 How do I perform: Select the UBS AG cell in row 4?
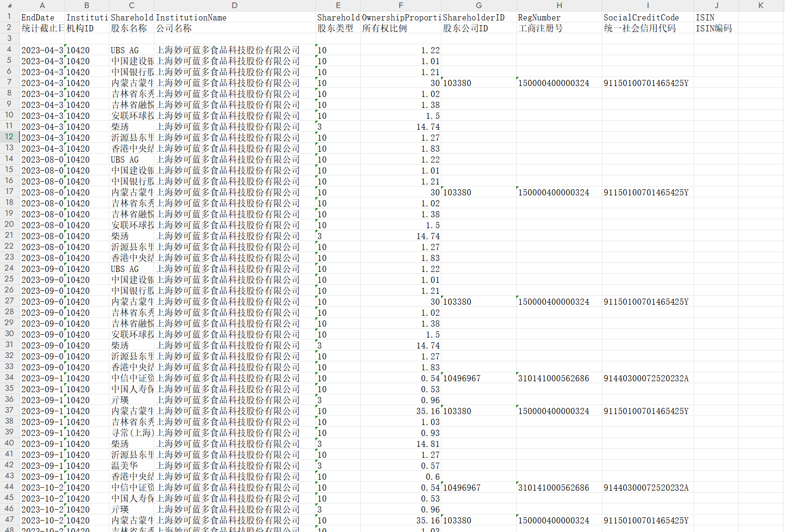131,50
